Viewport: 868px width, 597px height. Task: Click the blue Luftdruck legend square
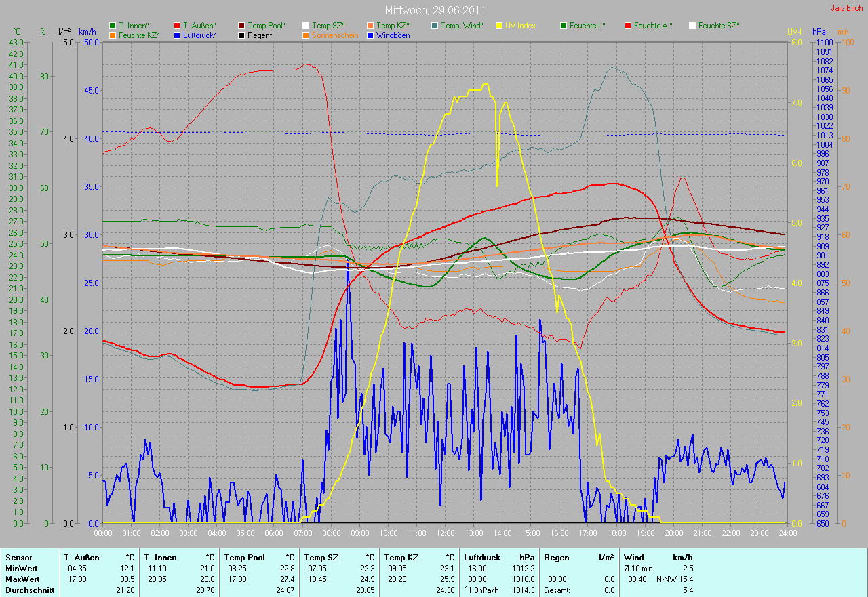tap(177, 35)
